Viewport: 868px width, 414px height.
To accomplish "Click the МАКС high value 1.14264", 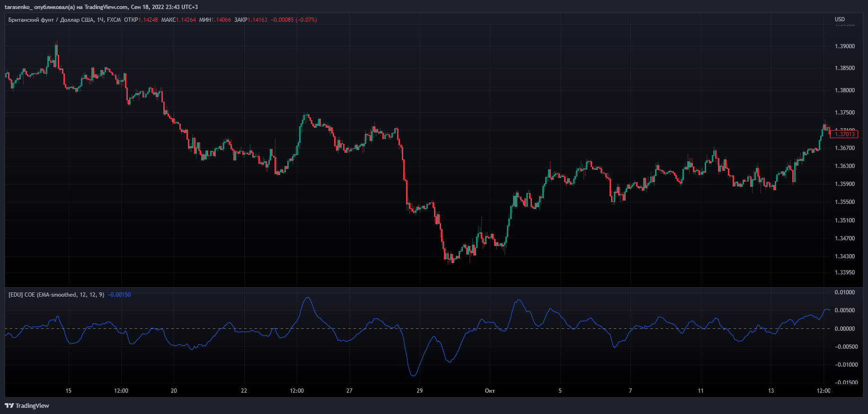I will coord(186,20).
